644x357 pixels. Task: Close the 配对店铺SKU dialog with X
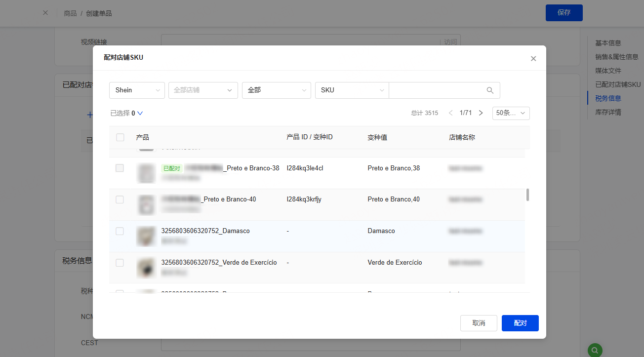coord(533,58)
